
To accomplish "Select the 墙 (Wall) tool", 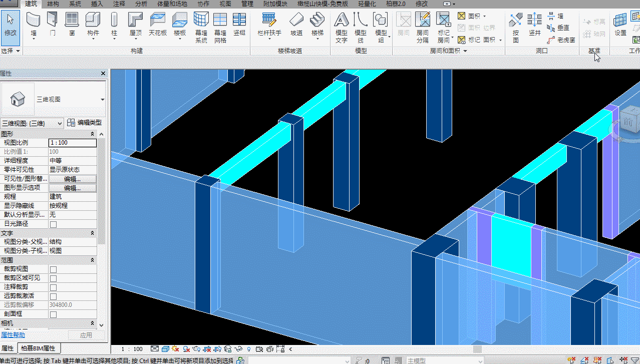I will 33,25.
